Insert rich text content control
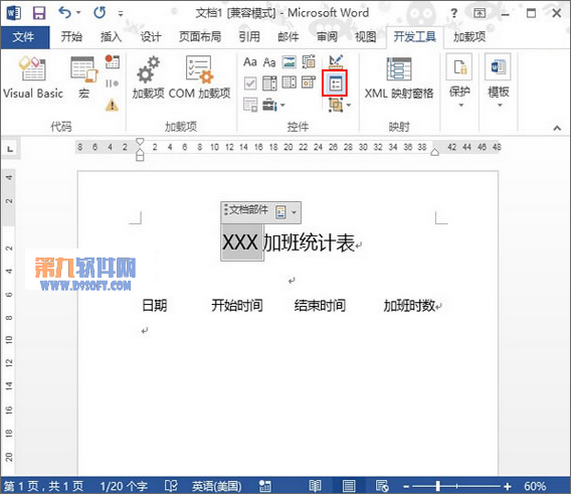The height and width of the screenshot is (494, 571). point(250,62)
